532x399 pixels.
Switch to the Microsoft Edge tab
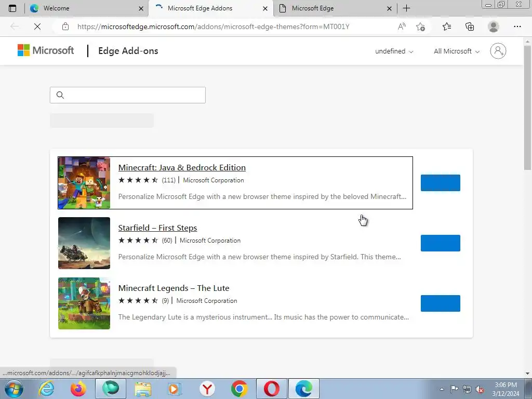coord(335,8)
